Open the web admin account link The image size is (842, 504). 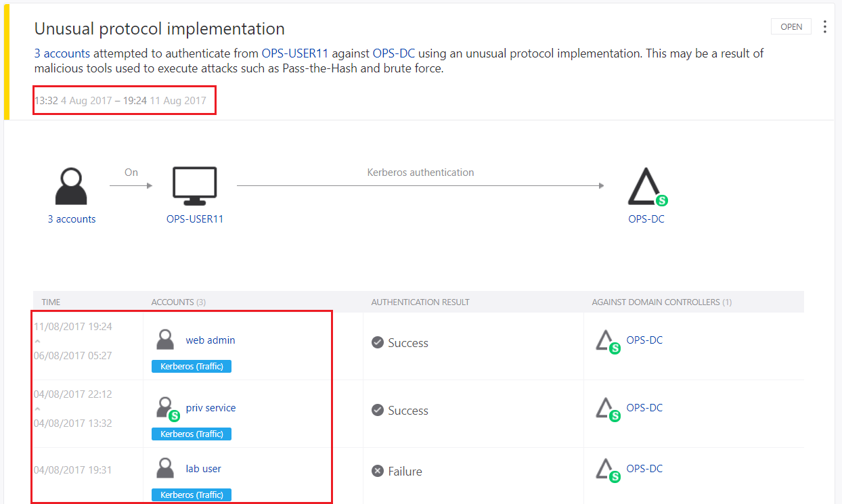[x=210, y=340]
